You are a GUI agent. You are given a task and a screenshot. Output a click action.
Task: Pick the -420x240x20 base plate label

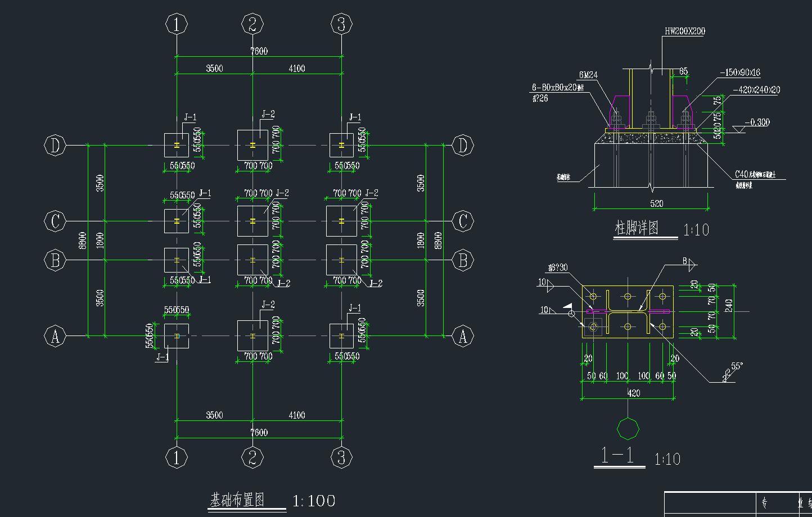click(x=756, y=90)
